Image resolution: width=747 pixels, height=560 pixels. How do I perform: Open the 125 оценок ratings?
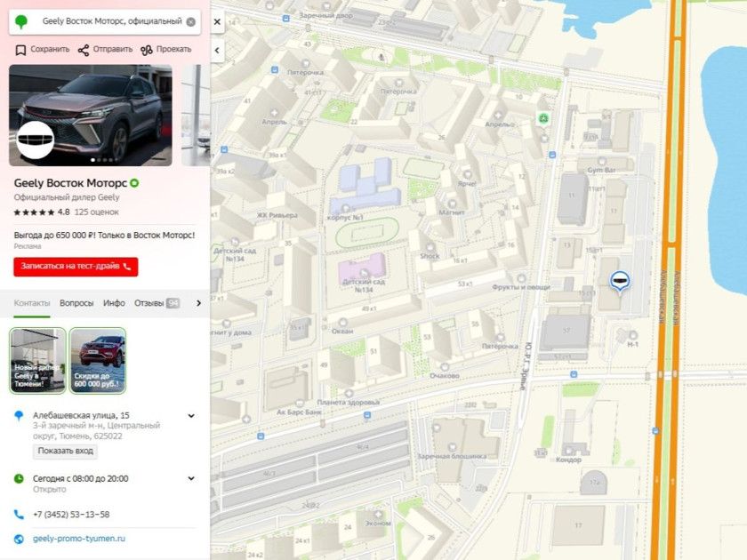97,212
